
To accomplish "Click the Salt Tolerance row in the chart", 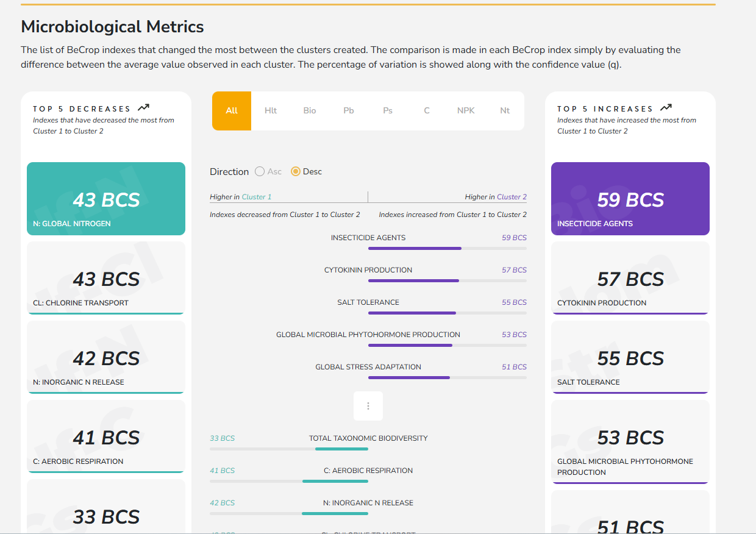I will pos(368,302).
